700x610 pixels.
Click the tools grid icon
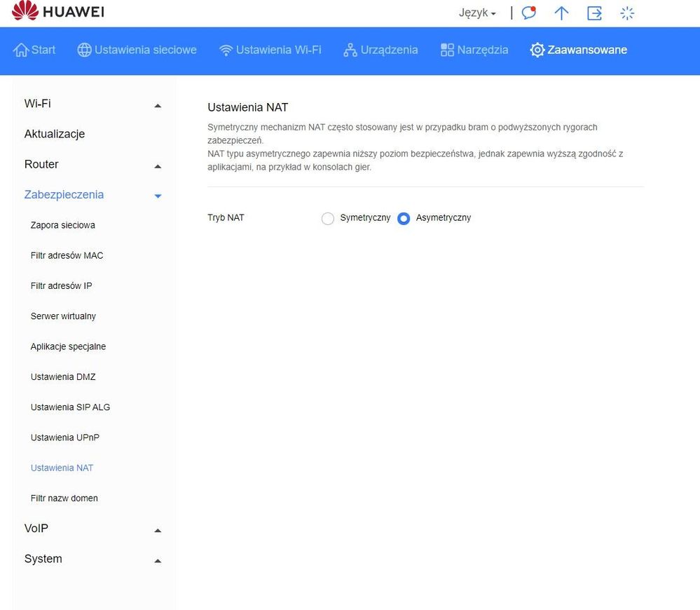(x=447, y=50)
